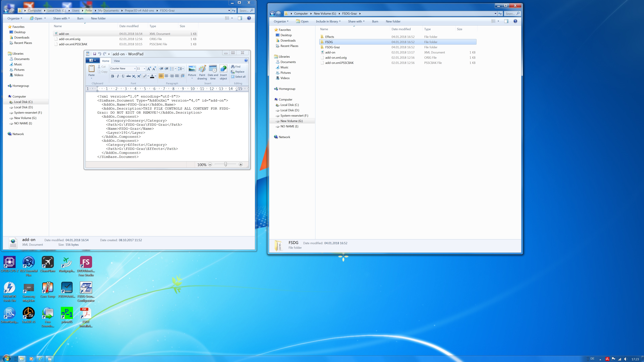Enable center text alignment

(x=167, y=76)
